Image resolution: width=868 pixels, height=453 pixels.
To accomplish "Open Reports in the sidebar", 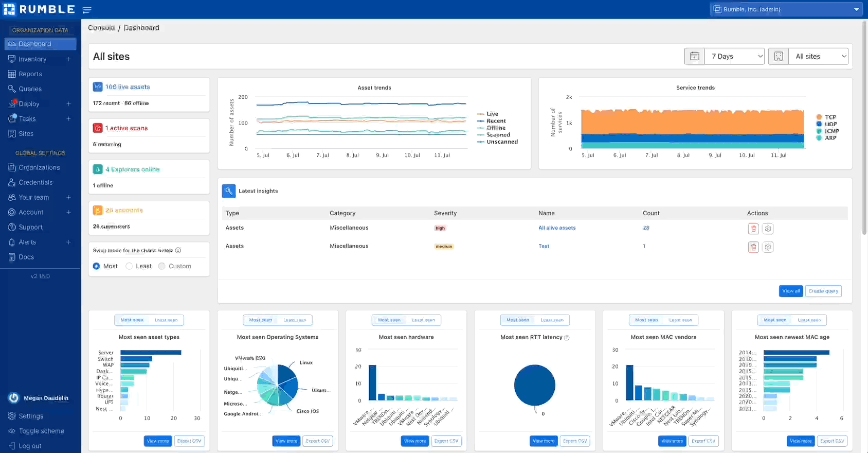I will coord(30,74).
